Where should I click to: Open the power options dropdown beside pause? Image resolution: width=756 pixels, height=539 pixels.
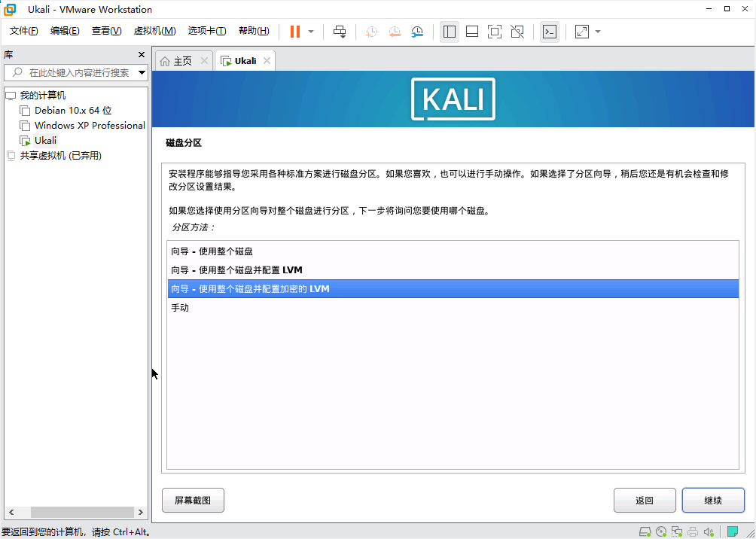(311, 32)
